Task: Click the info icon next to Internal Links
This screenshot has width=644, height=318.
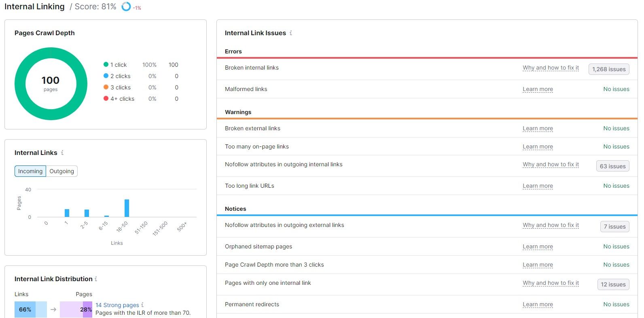Action: [x=62, y=153]
